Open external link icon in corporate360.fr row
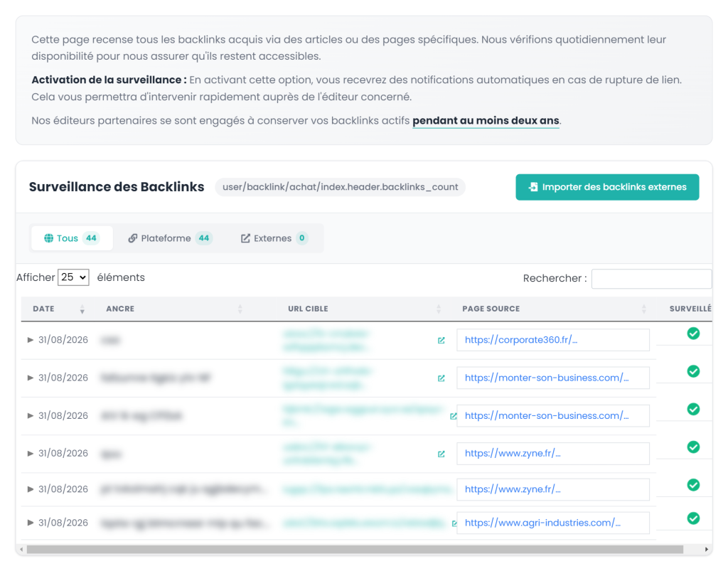This screenshot has width=728, height=586. coord(441,341)
